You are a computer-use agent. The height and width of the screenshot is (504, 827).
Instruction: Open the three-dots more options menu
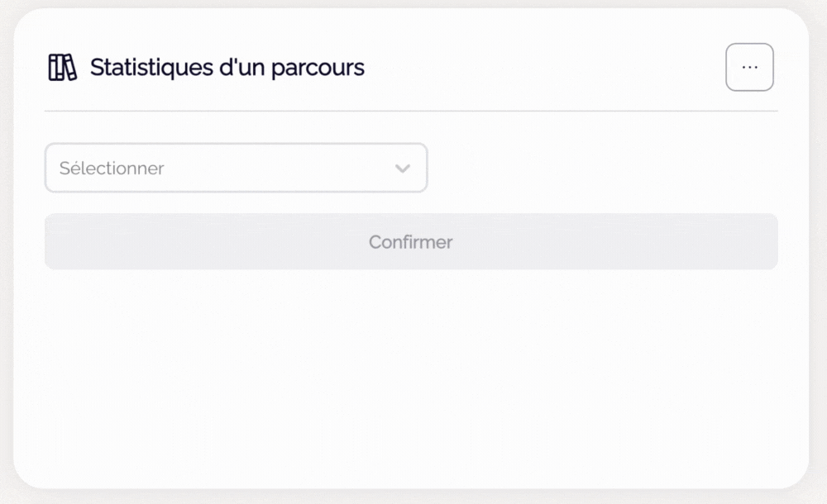coord(749,67)
